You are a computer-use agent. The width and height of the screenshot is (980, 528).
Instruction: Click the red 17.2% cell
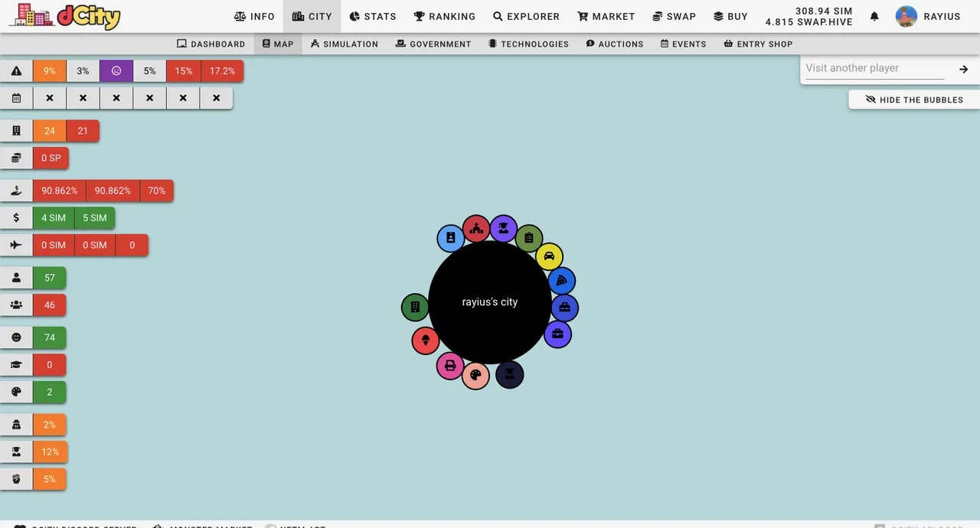coord(222,71)
